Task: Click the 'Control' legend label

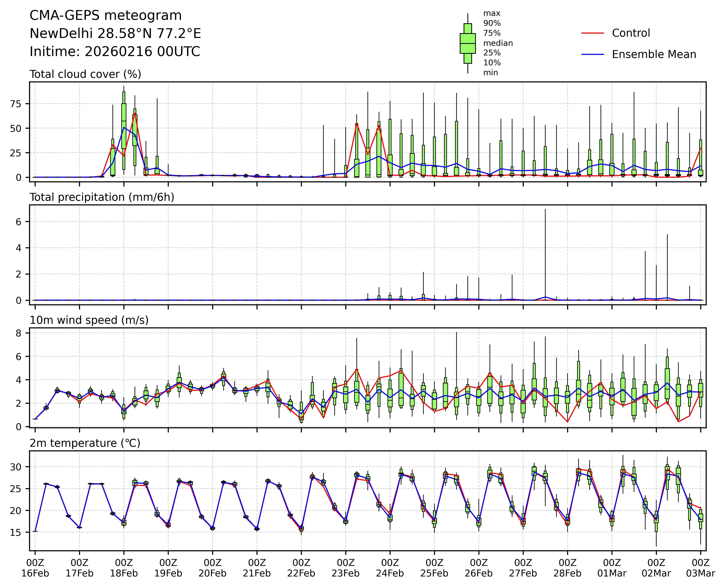Action: click(631, 33)
